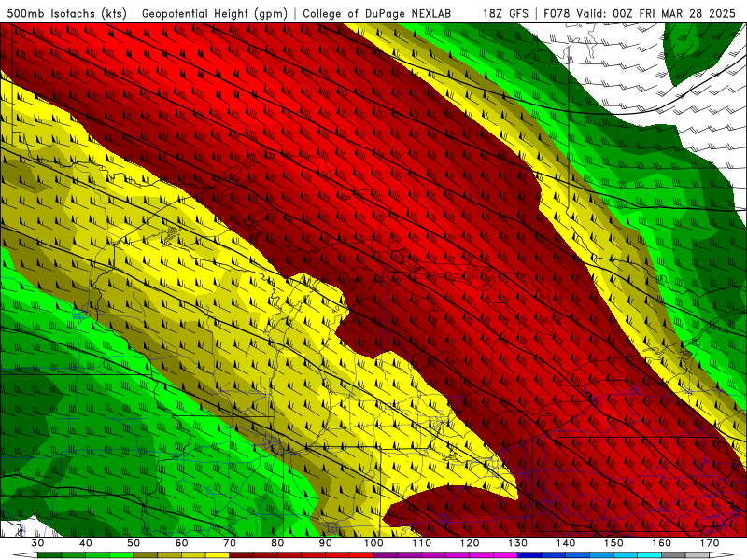Click the "College of DuPage NEXLAB" text
The width and height of the screenshot is (747, 560).
tap(377, 13)
